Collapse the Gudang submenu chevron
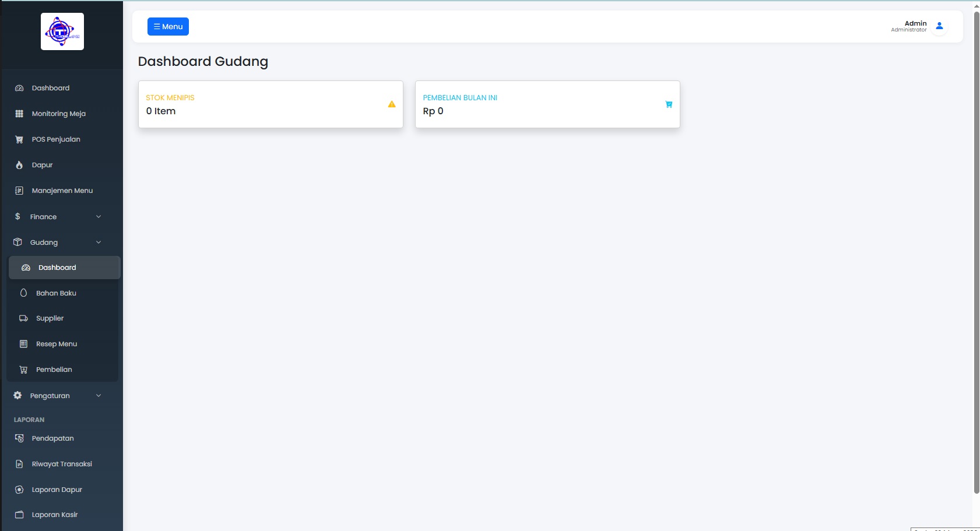980x531 pixels. coord(99,242)
